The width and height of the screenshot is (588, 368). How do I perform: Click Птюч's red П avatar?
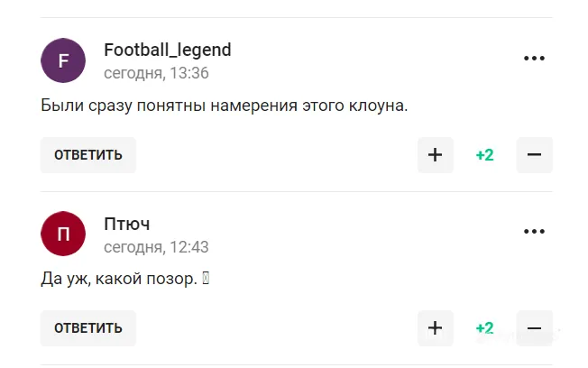pos(63,234)
